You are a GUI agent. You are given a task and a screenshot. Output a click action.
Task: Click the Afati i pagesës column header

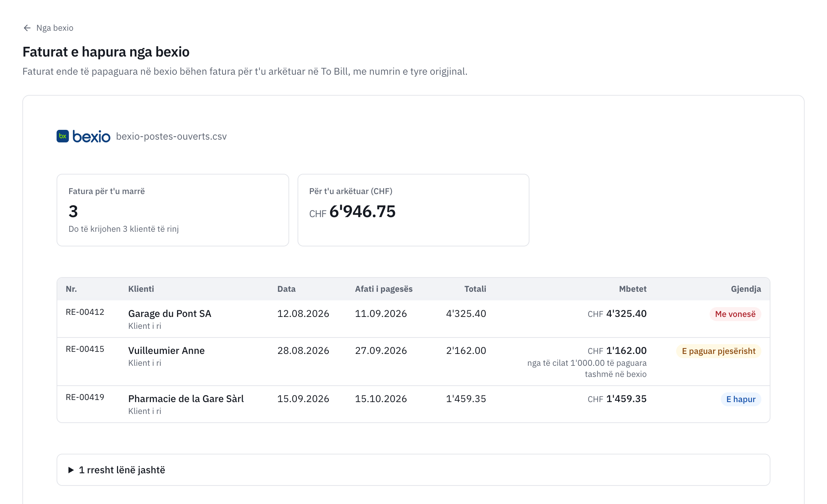point(384,289)
